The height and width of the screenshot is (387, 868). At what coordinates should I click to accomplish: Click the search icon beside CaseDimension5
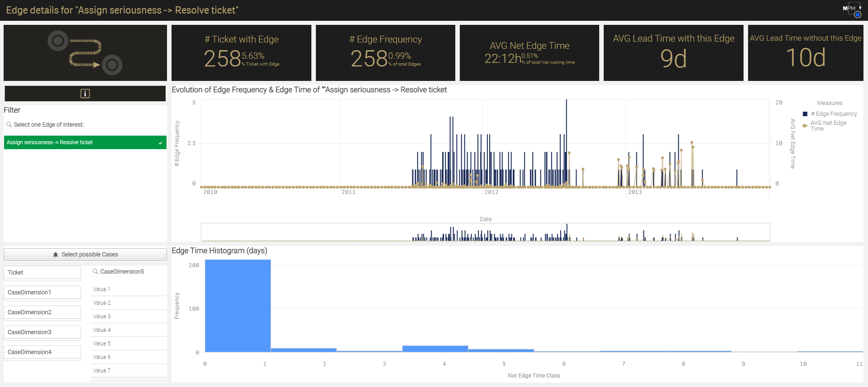click(95, 272)
